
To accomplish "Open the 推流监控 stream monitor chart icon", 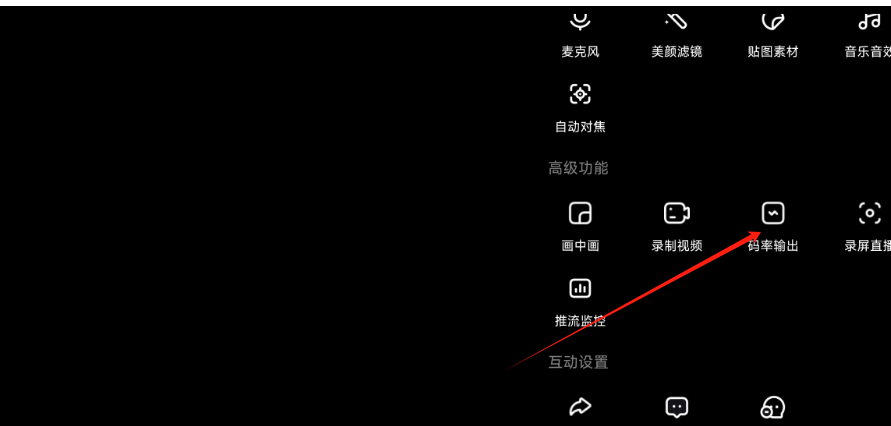I will (x=580, y=289).
